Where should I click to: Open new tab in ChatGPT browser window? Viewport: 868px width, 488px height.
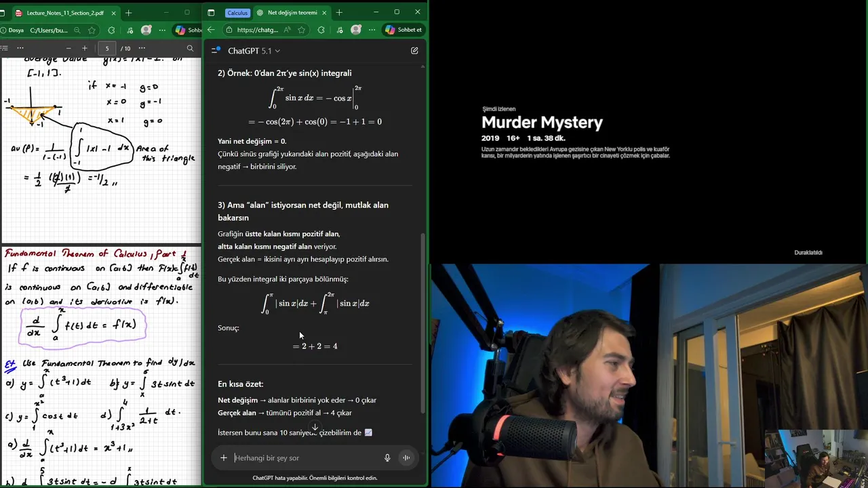(x=339, y=13)
